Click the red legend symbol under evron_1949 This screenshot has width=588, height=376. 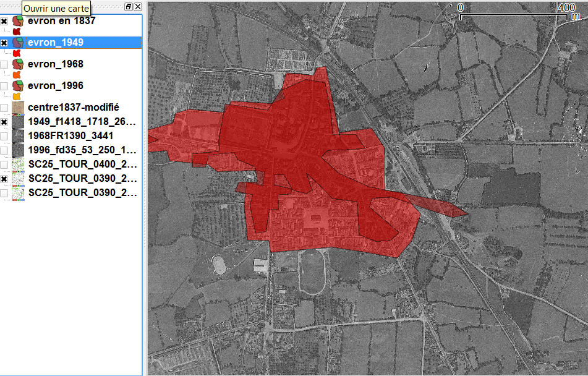[17, 53]
